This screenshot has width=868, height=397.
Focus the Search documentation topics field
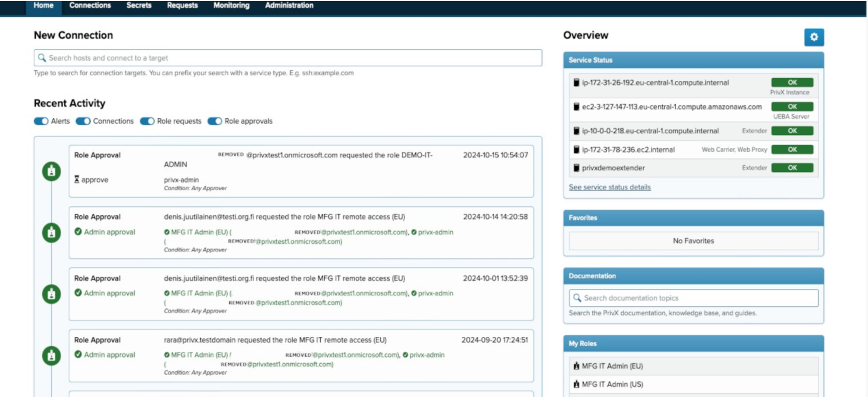click(698, 298)
